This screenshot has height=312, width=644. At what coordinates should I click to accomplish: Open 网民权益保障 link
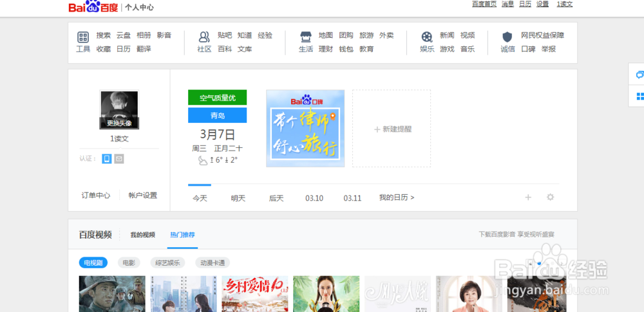[542, 35]
